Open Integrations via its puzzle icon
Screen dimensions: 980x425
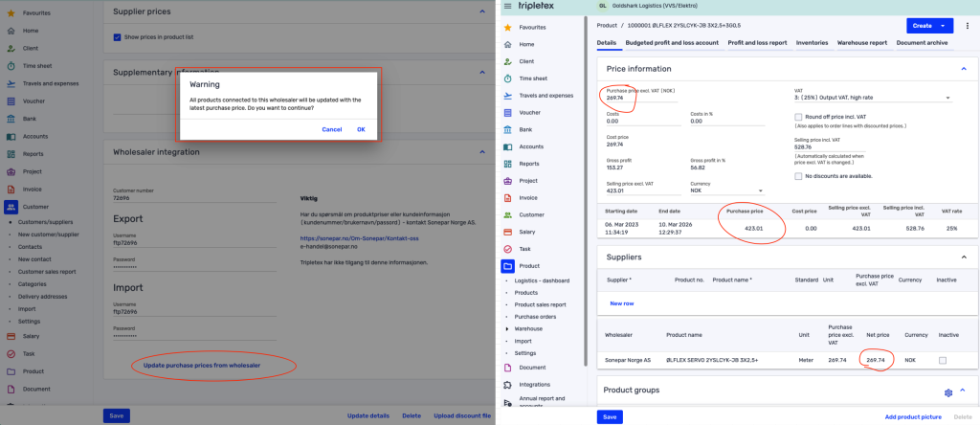[x=507, y=383]
